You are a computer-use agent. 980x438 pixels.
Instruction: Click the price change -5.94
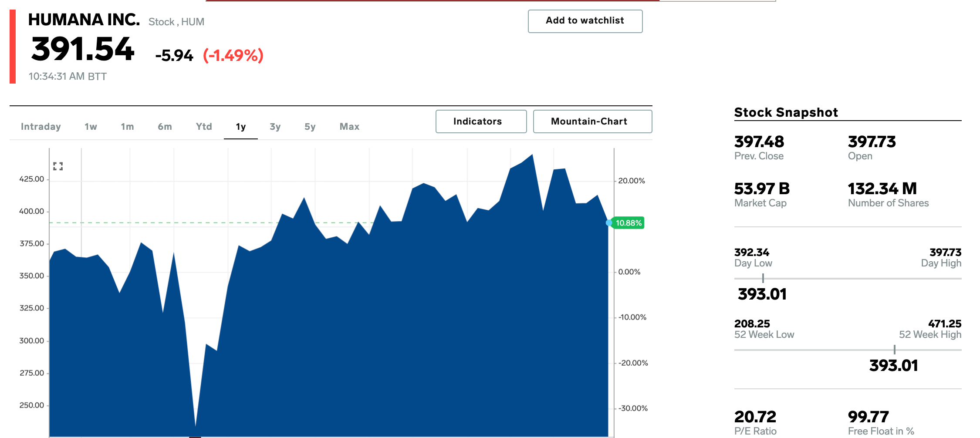point(174,56)
